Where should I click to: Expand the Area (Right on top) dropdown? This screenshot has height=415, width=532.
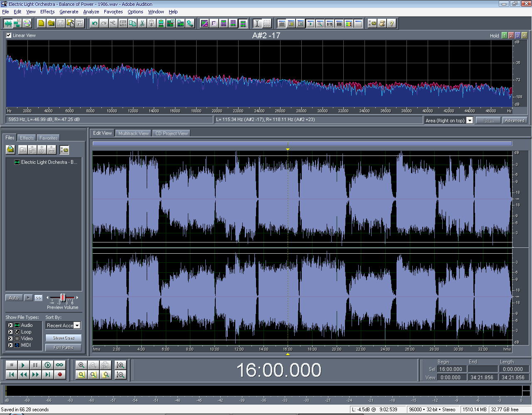pyautogui.click(x=470, y=121)
